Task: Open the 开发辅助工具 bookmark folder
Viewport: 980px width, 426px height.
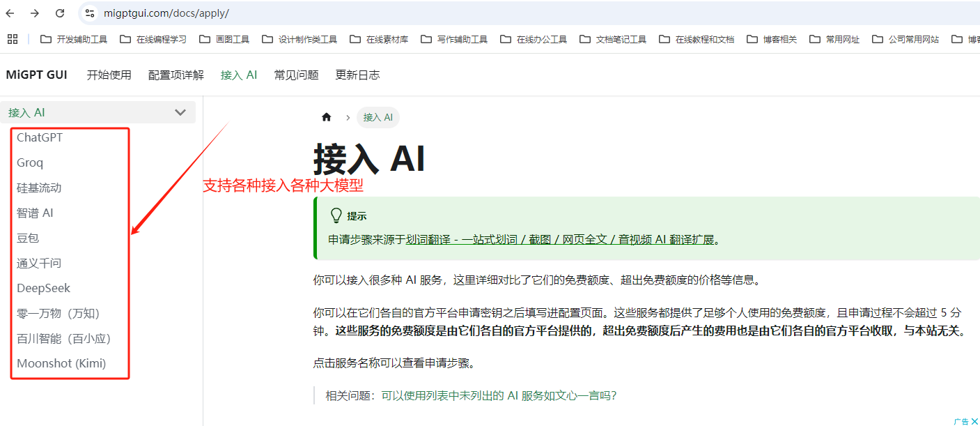Action: tap(74, 40)
